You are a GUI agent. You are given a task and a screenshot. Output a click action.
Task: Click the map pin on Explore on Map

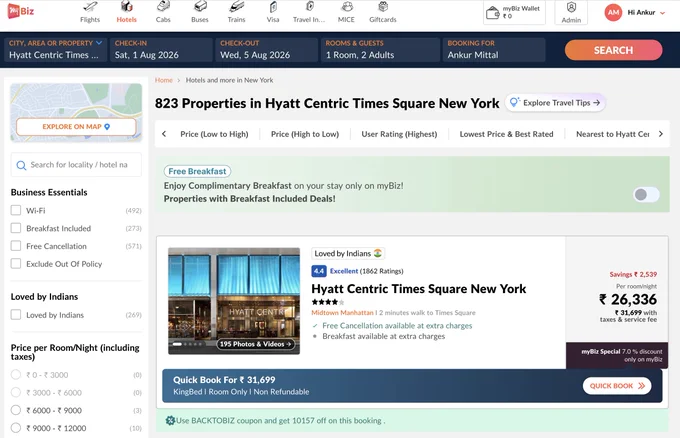coord(107,127)
